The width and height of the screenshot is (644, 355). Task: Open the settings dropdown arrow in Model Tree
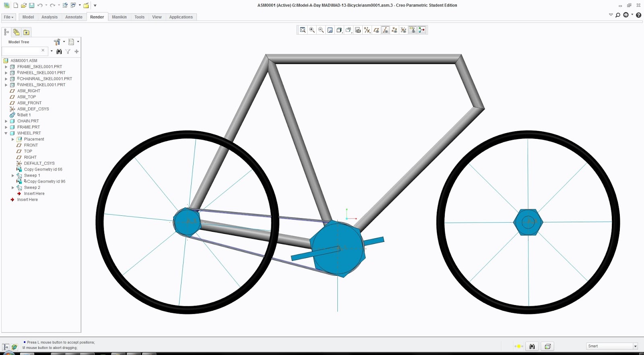(64, 41)
